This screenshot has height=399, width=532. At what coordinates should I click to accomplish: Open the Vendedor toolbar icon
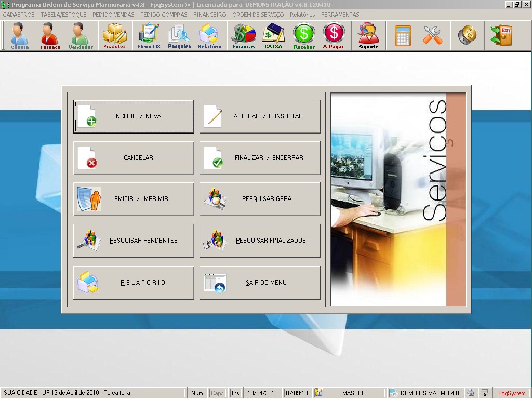(81, 36)
